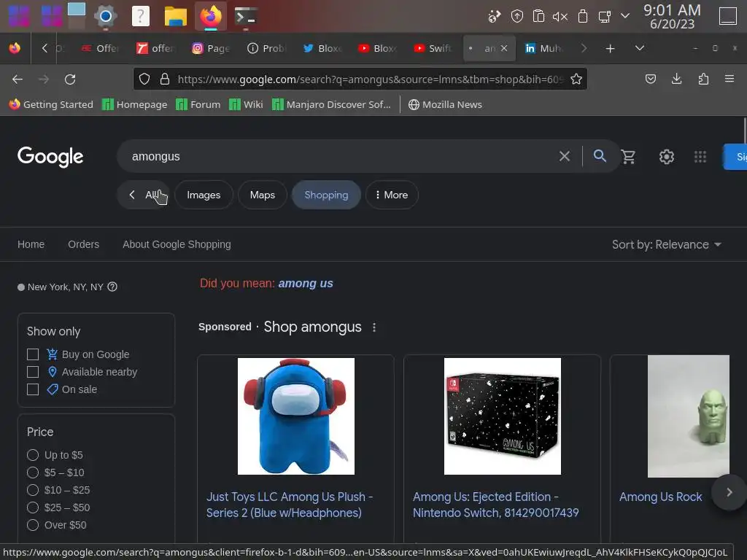Select the Over $50 price option
Image resolution: width=747 pixels, height=560 pixels.
click(33, 525)
